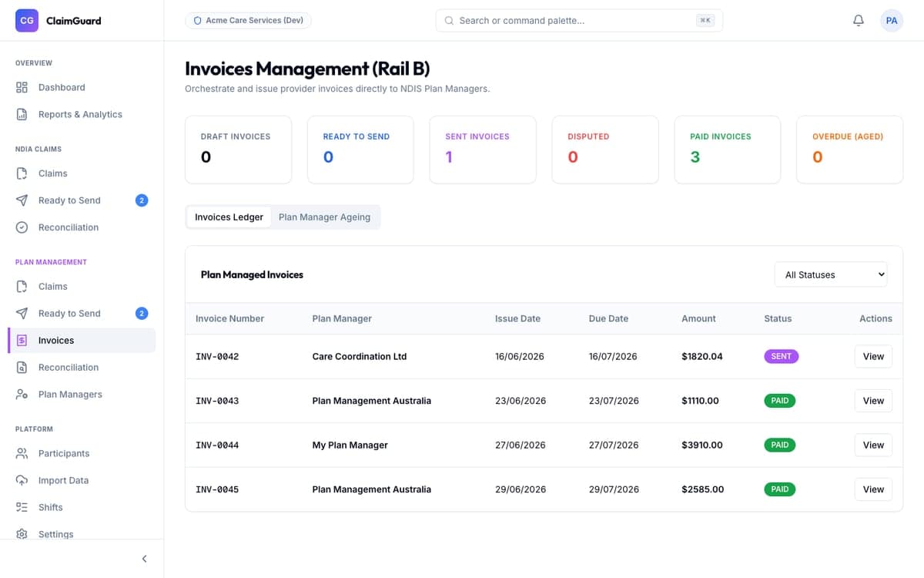
Task: Click the Status column header
Action: 778,318
